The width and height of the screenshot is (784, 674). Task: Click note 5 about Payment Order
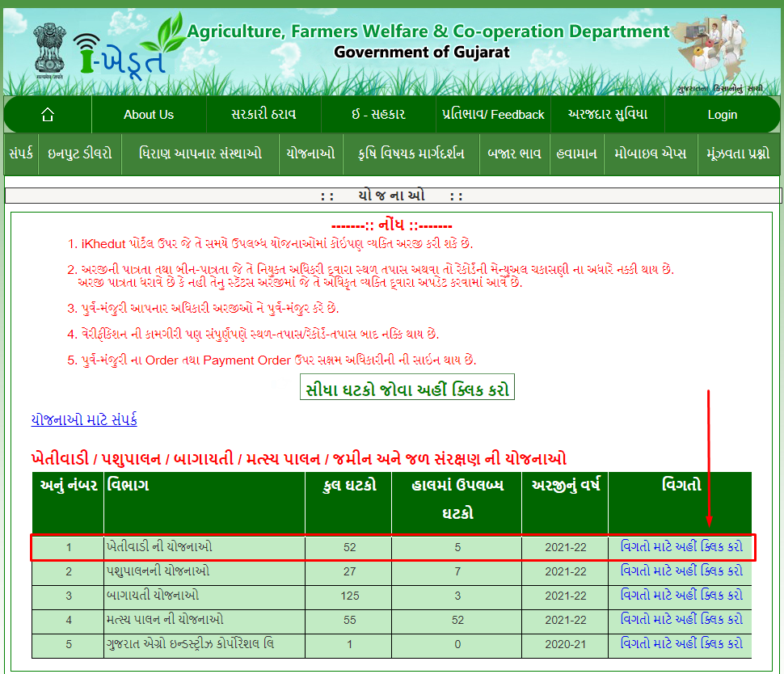(x=272, y=360)
